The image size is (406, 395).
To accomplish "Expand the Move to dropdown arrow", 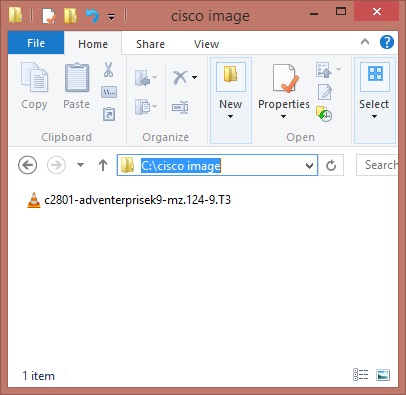I will (x=154, y=78).
